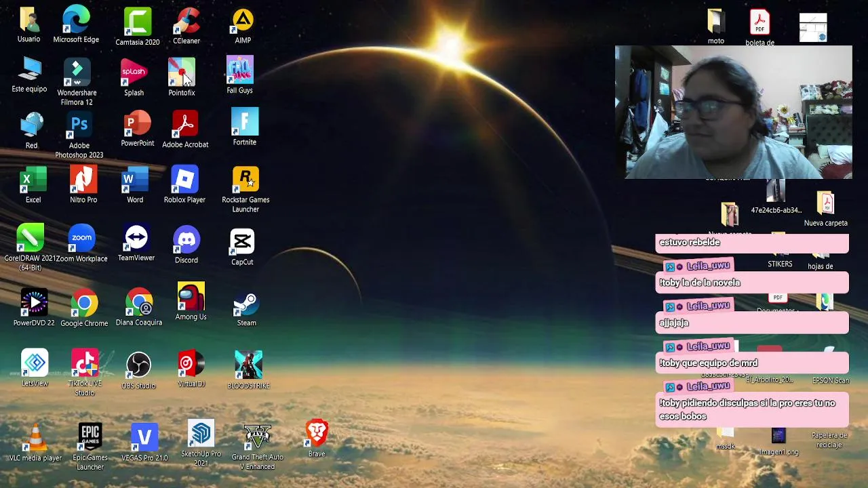This screenshot has width=868, height=488.
Task: Open Grand Theft Auto V Enhanced
Action: [258, 437]
